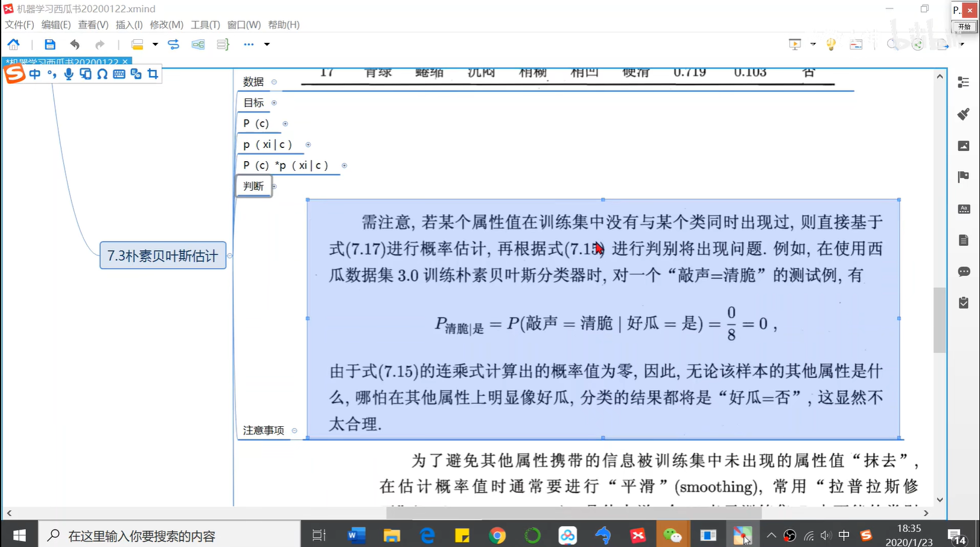Expand the more-tools dropdown arrow
The image size is (980, 547).
click(x=267, y=44)
